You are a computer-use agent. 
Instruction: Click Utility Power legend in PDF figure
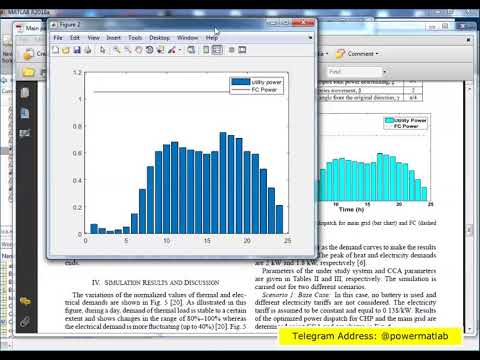(x=406, y=120)
